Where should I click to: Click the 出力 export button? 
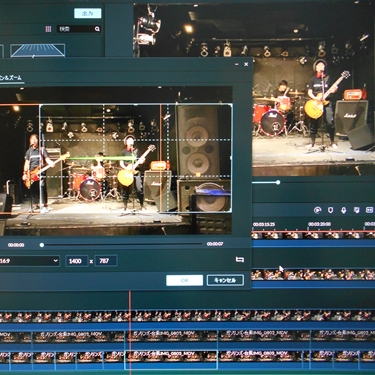pos(87,13)
